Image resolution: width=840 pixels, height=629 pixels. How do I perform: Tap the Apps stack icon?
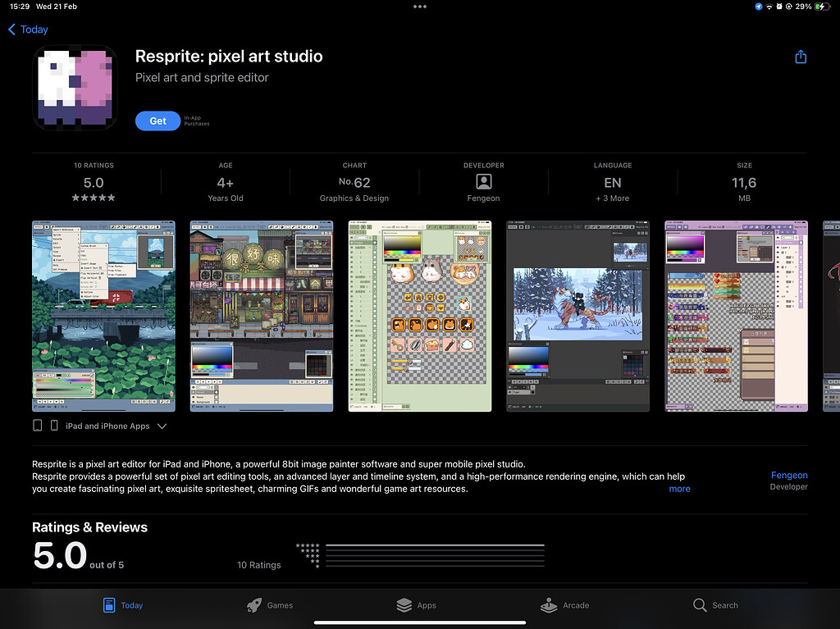(404, 605)
